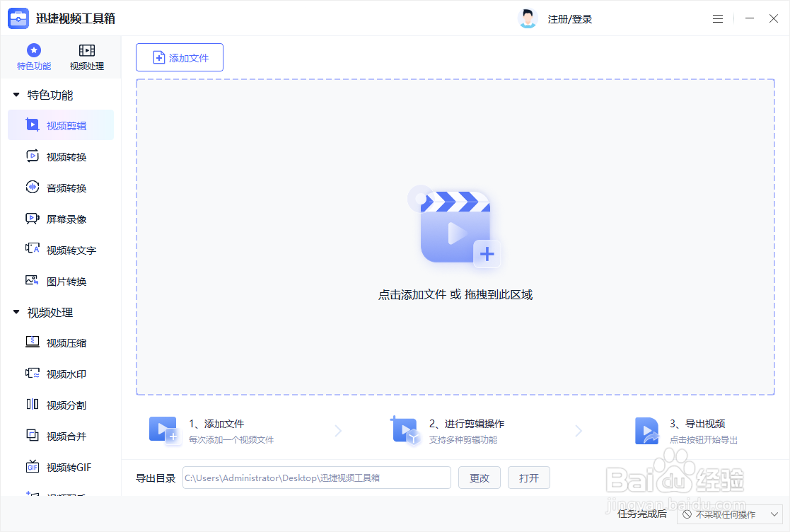Click the 视频分割 icon

33,404
